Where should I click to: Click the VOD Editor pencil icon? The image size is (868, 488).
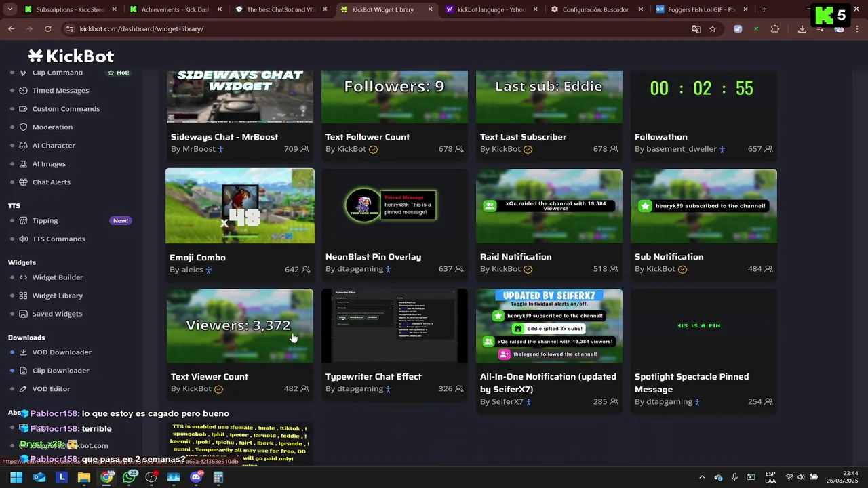23,389
